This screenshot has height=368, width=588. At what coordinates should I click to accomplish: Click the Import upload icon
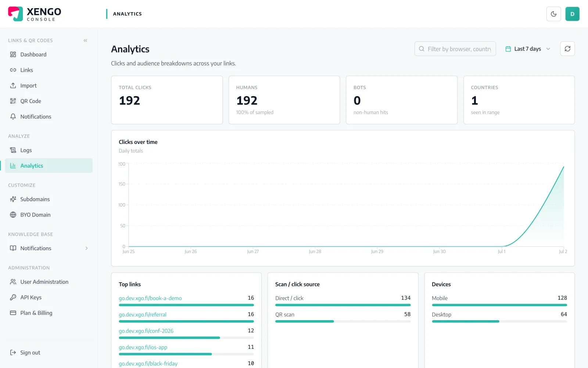(x=13, y=85)
